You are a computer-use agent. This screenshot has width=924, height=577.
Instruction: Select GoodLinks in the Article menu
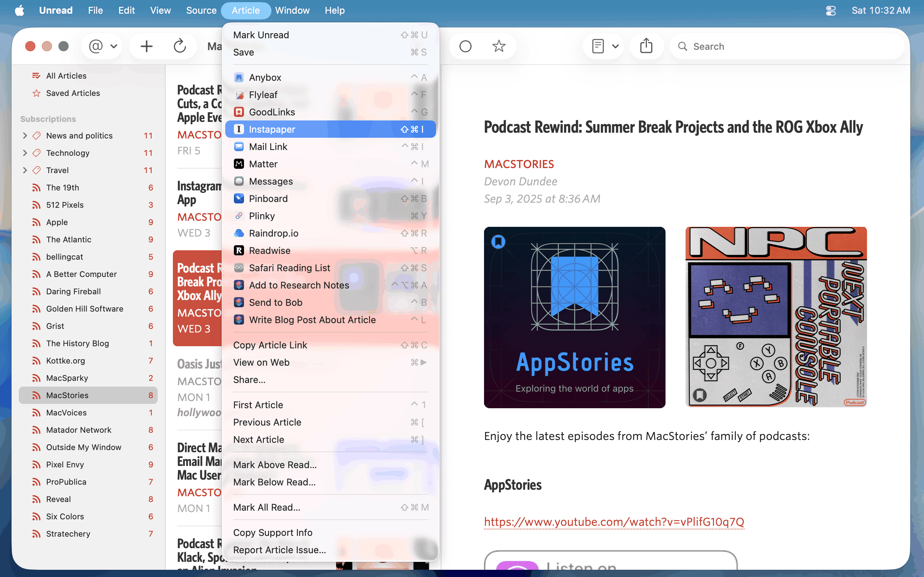coord(271,112)
